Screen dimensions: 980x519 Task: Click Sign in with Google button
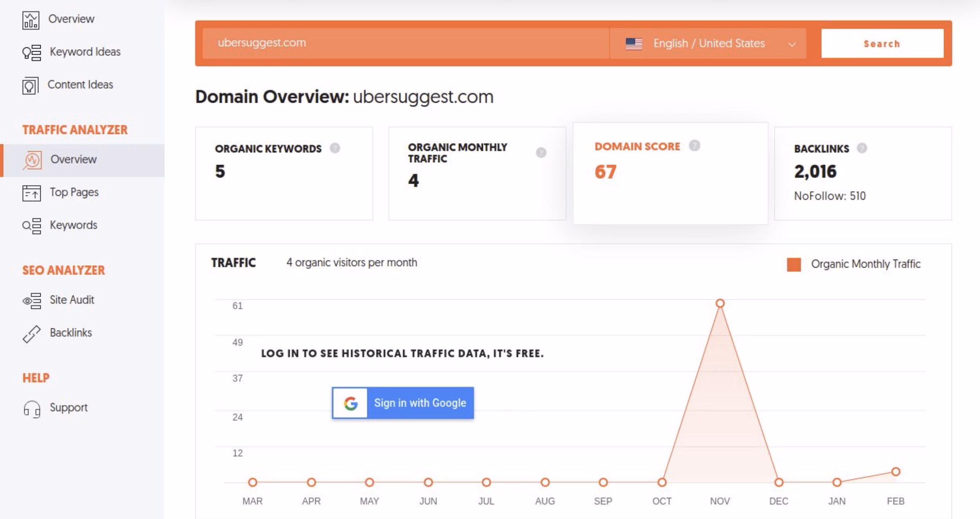[x=403, y=403]
